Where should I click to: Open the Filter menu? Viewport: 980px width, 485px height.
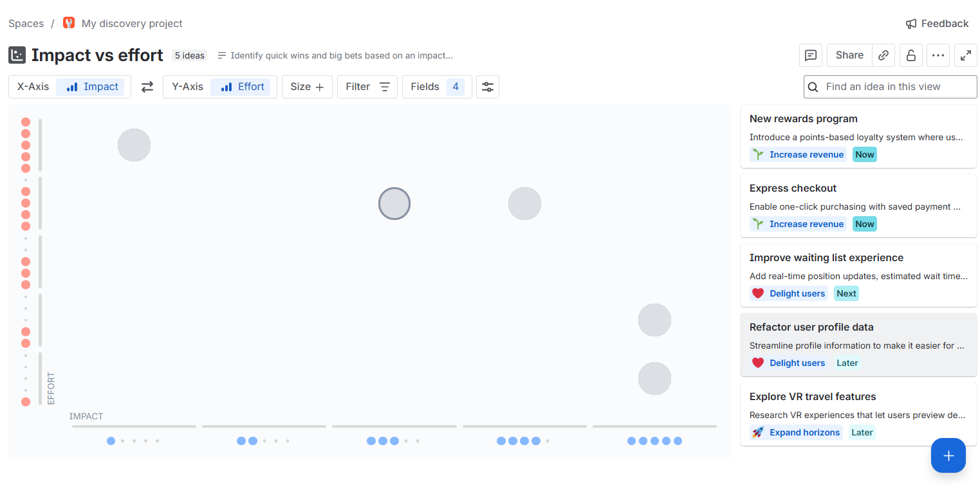pyautogui.click(x=367, y=86)
